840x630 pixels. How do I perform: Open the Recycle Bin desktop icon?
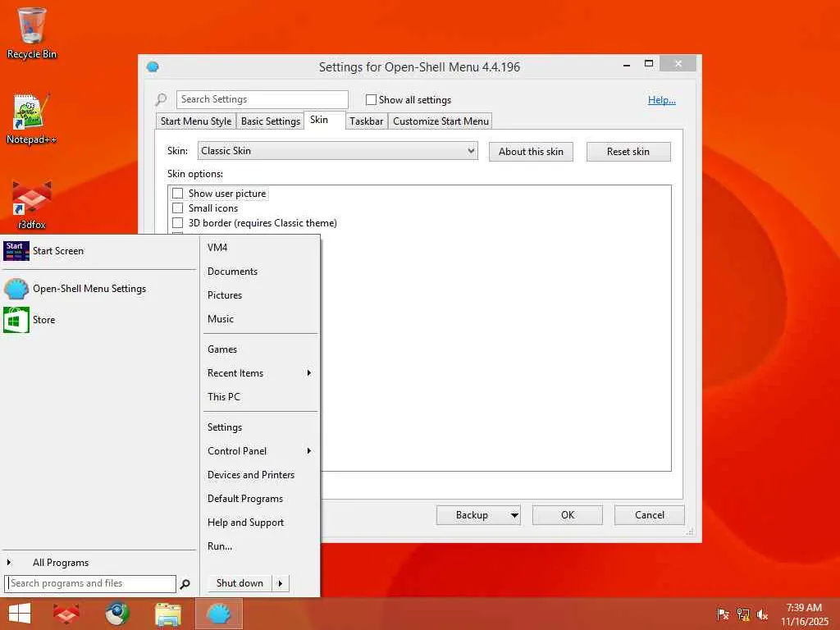click(x=32, y=33)
